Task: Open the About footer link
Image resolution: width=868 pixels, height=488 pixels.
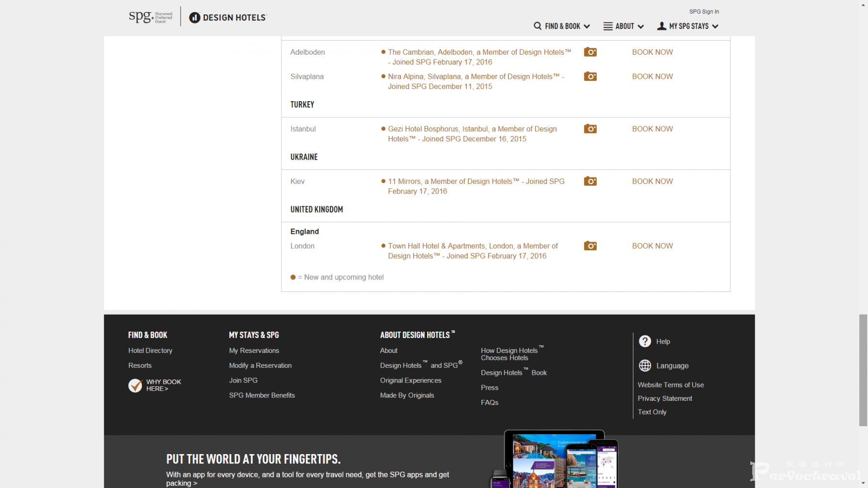Action: click(x=388, y=351)
